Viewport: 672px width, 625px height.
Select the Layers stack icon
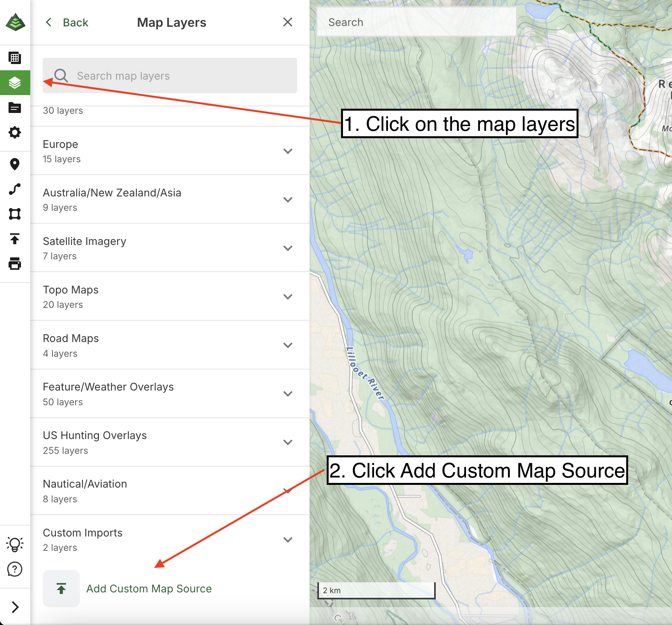point(15,83)
